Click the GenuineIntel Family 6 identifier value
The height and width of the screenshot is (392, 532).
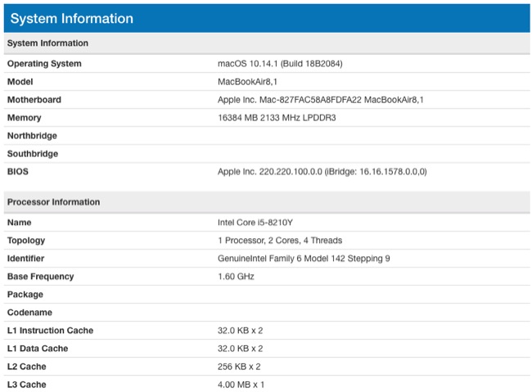pos(304,259)
